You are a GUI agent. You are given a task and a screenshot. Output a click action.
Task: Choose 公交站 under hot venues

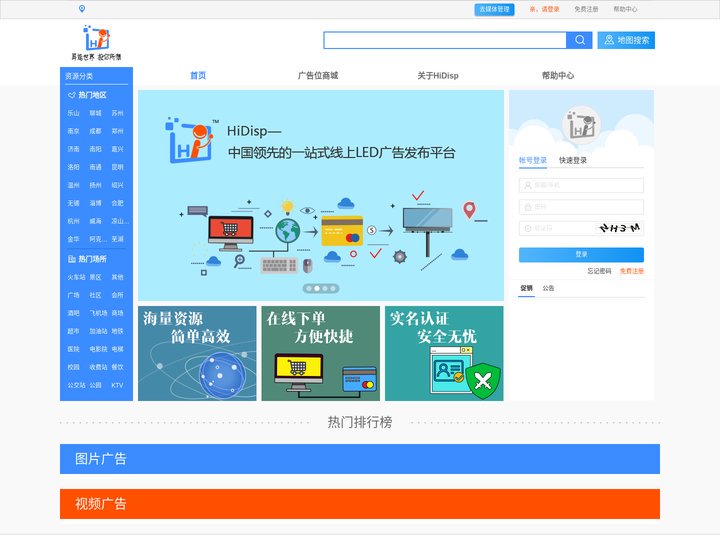coord(76,385)
